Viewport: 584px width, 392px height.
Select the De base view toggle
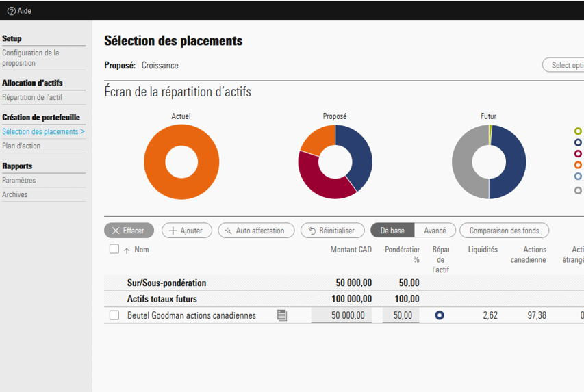tap(392, 231)
